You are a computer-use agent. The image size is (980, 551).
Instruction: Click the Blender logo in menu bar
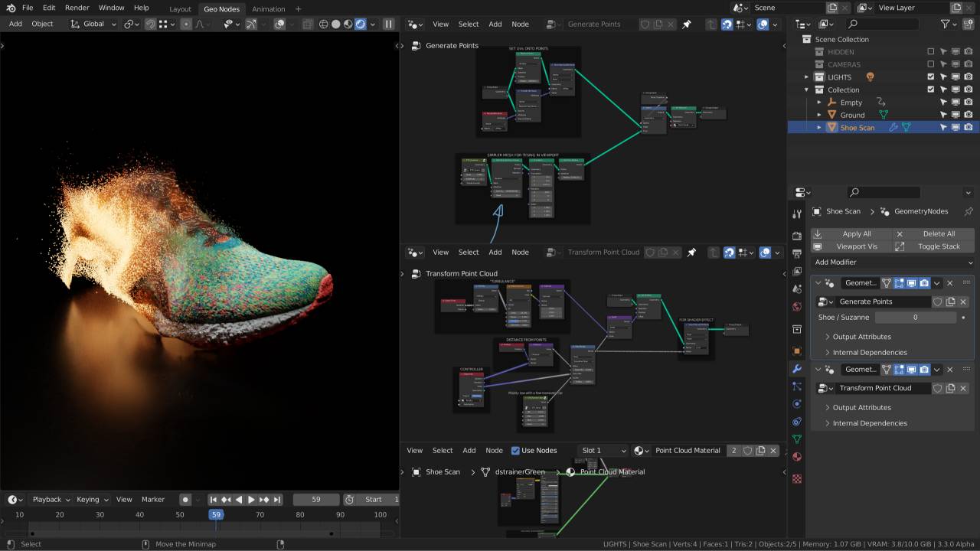click(11, 8)
